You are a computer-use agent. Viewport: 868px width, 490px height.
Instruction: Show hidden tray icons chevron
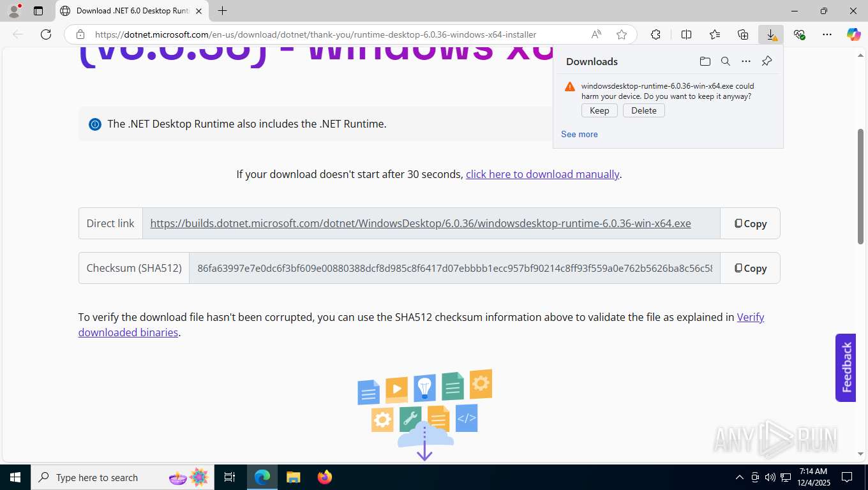tap(740, 477)
